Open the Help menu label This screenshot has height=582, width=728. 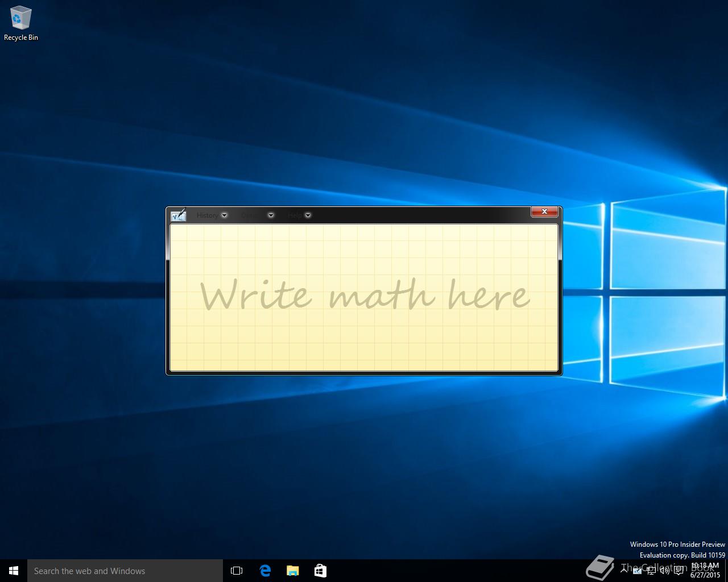(295, 215)
